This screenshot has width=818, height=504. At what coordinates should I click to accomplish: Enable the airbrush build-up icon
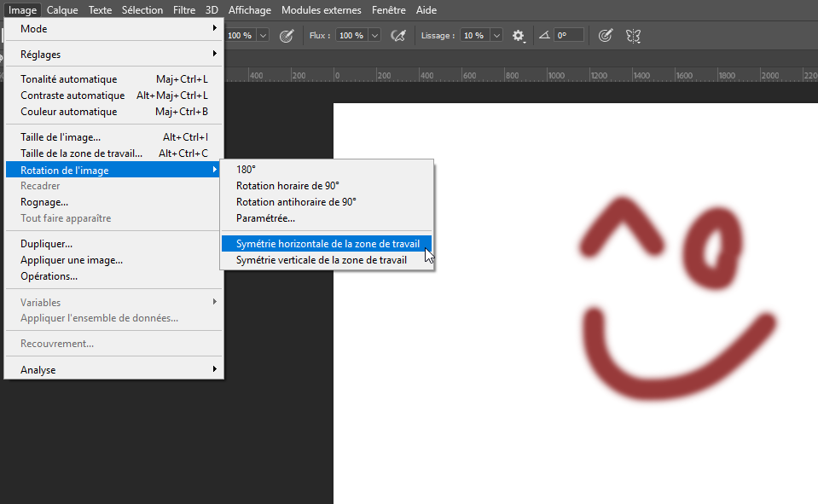(397, 36)
